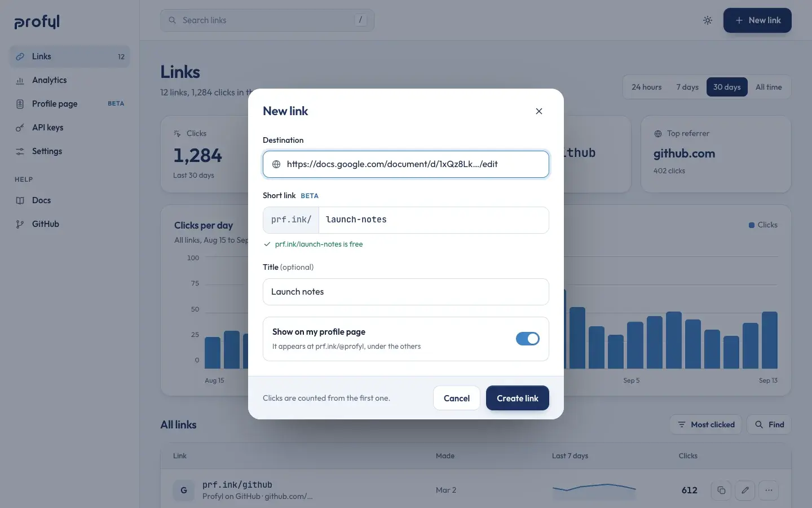Cancel the New link dialog
The image size is (812, 508).
(457, 398)
